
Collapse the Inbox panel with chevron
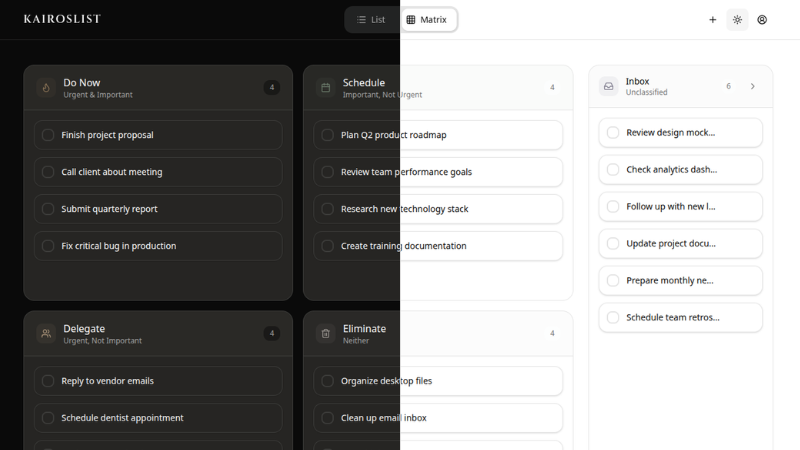click(x=753, y=87)
